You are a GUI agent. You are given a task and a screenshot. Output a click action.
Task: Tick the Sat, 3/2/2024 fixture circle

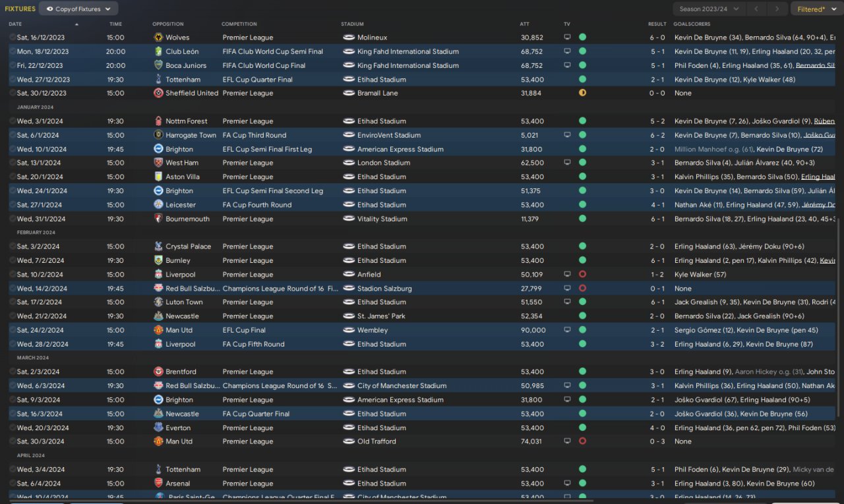tap(13, 246)
